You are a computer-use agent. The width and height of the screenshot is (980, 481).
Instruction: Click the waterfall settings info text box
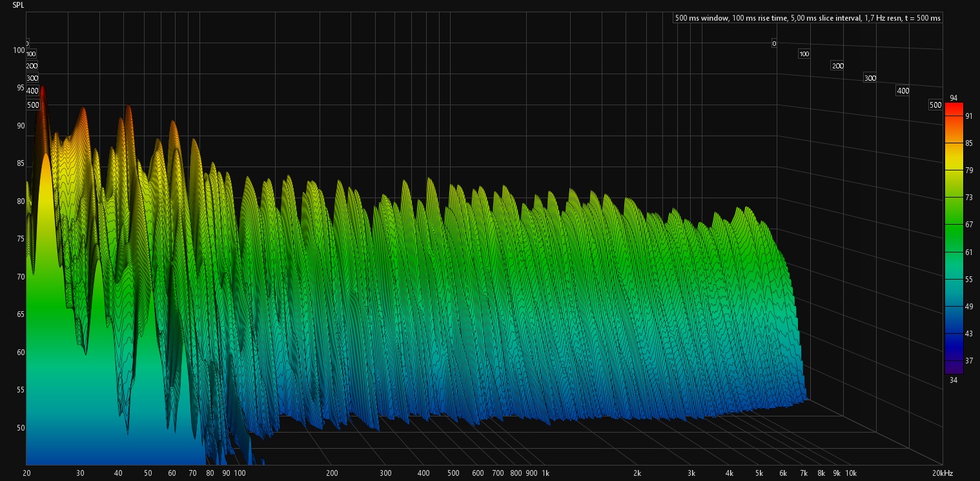[808, 18]
